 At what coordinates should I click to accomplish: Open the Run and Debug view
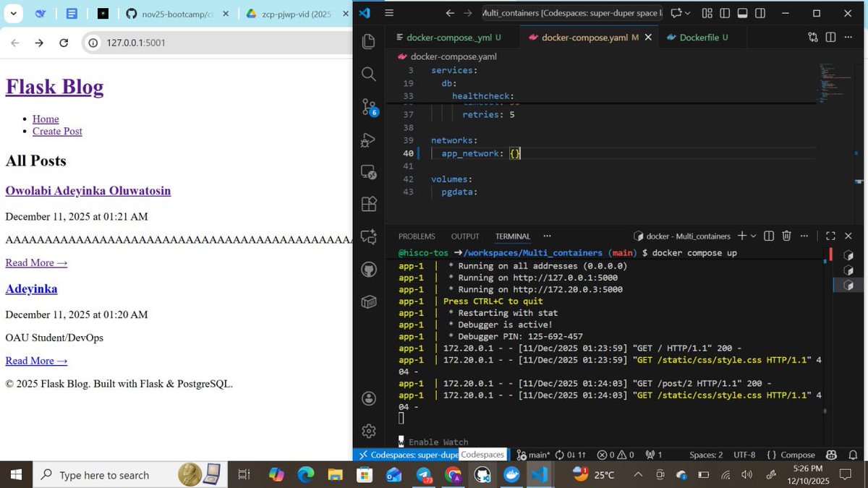[369, 140]
